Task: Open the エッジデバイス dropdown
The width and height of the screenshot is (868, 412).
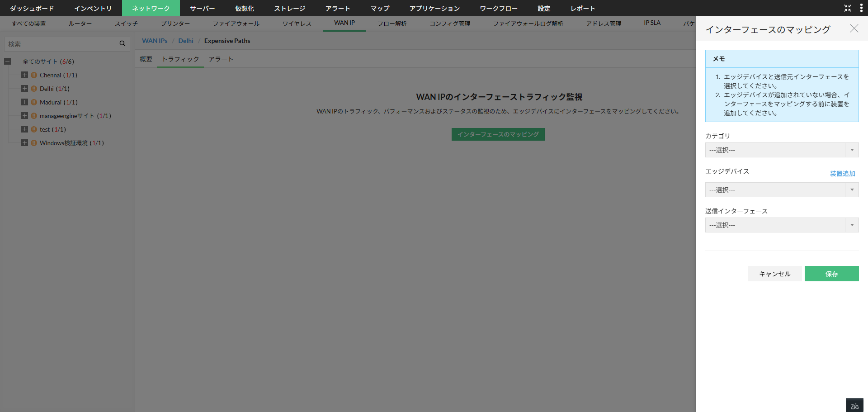Action: point(782,190)
